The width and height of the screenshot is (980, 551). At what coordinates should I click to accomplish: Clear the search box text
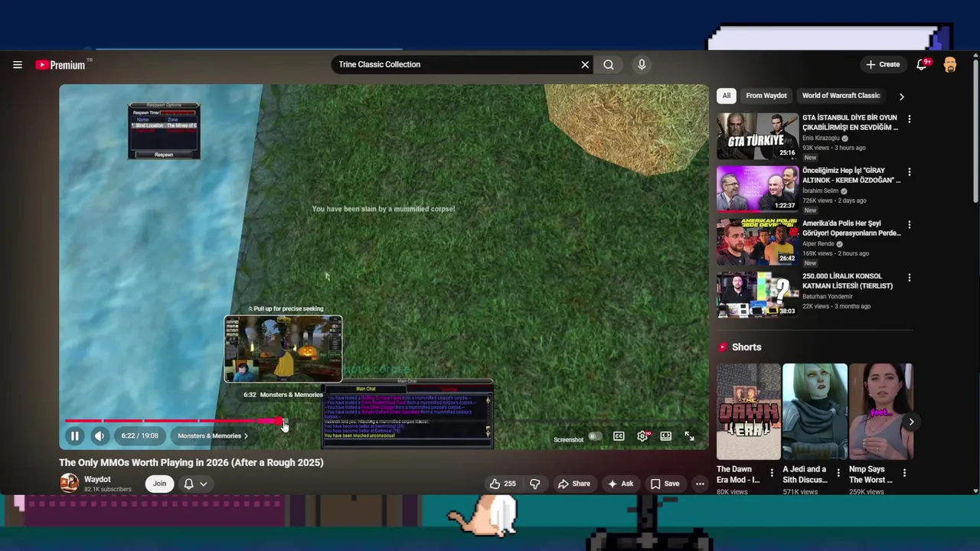(585, 64)
